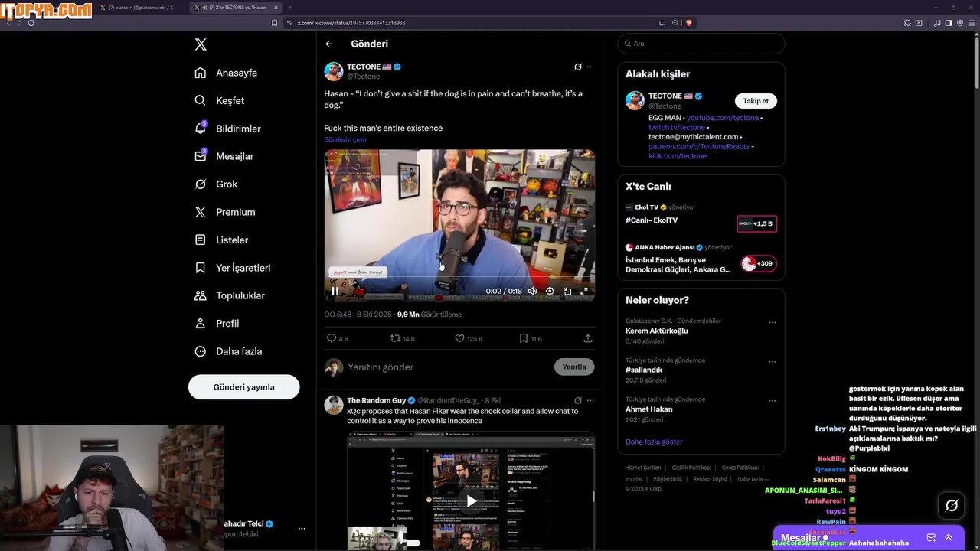
Task: Click Daha fazla göster link
Action: (x=654, y=442)
